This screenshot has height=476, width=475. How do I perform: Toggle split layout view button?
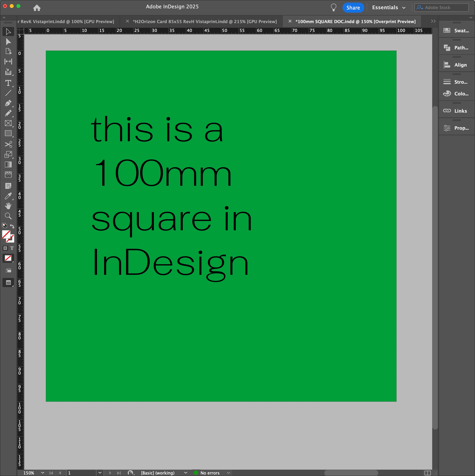[427, 473]
